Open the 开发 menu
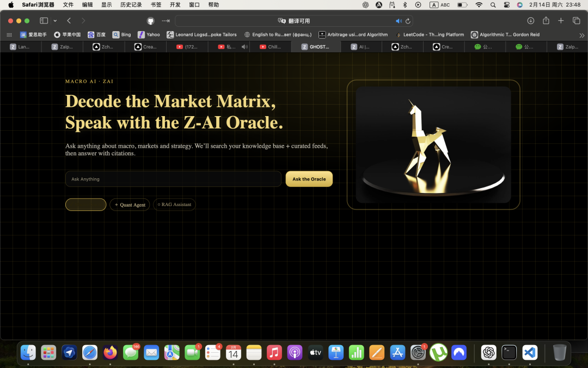This screenshot has height=368, width=588. pyautogui.click(x=175, y=5)
